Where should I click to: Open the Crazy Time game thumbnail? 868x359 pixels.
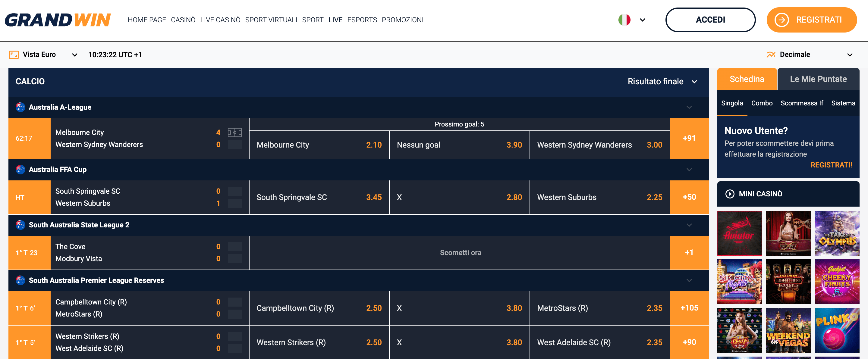(740, 330)
